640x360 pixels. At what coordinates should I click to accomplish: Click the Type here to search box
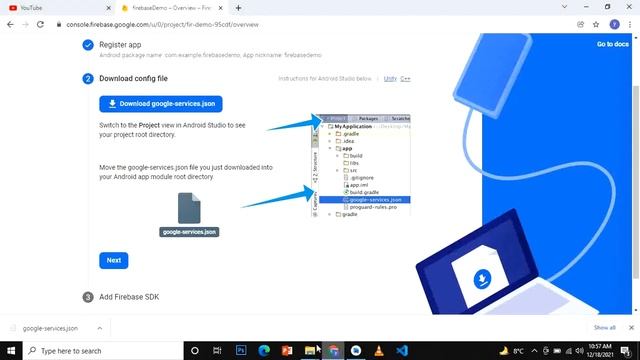[x=104, y=351]
